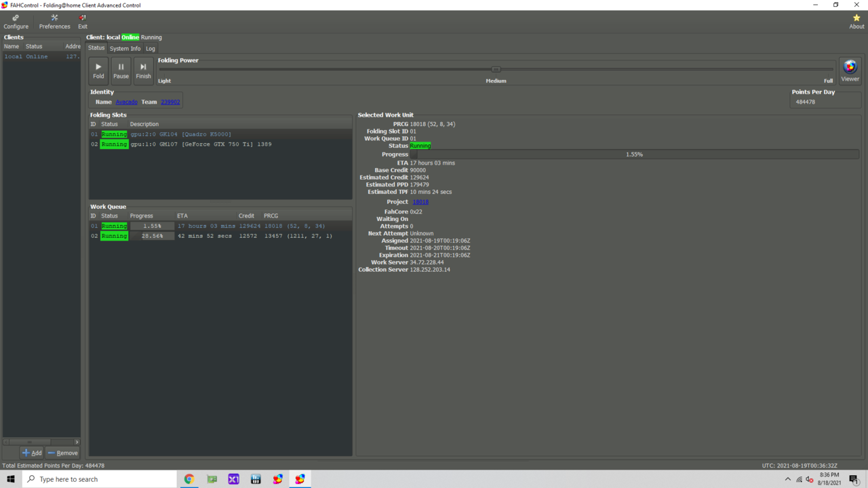Image resolution: width=868 pixels, height=488 pixels.
Task: Pause folding with Pause button
Action: point(121,70)
